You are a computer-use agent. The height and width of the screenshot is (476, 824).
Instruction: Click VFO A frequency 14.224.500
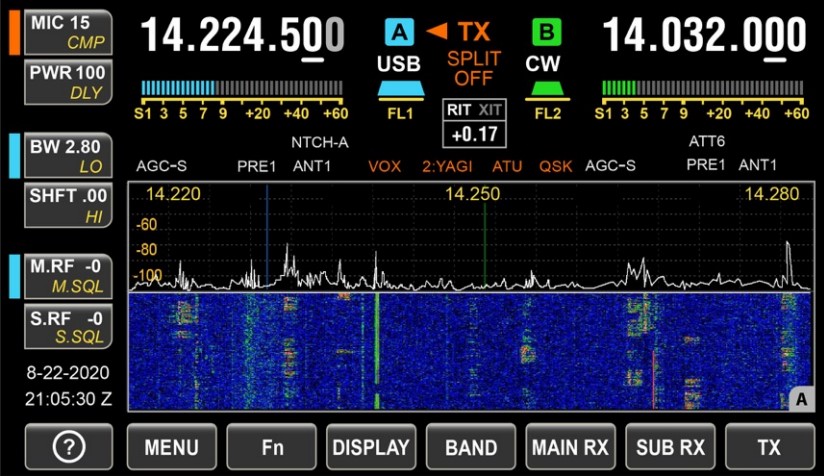click(242, 35)
